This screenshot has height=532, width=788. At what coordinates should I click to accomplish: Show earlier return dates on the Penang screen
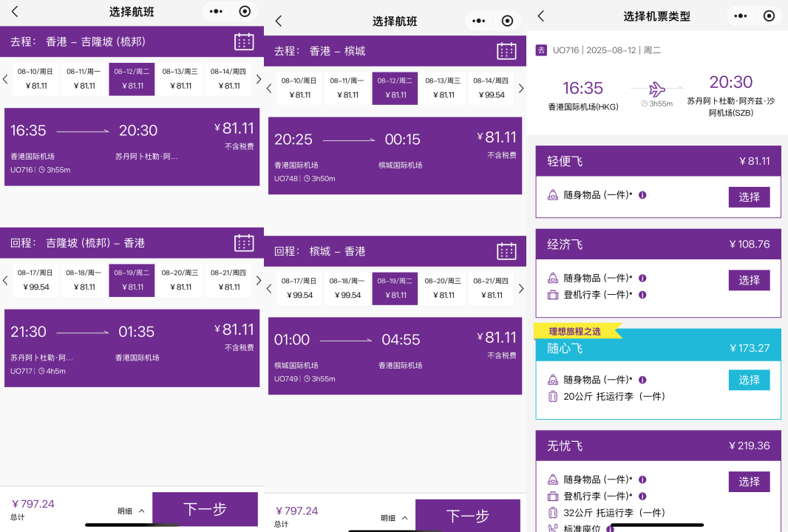tap(269, 288)
